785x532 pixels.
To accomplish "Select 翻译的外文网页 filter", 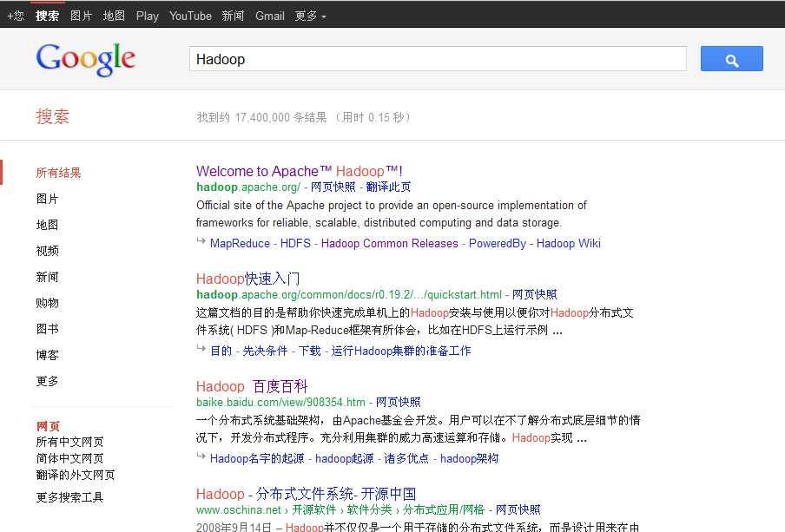I will pos(75,475).
